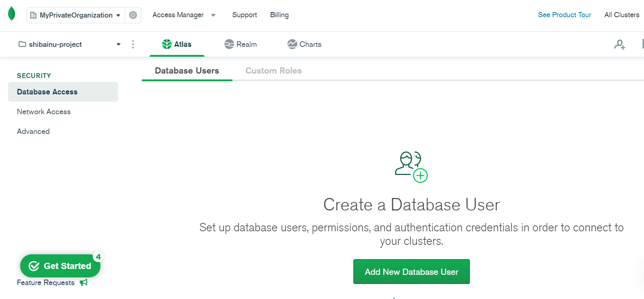Open the Support page
The width and height of the screenshot is (644, 299).
(244, 15)
